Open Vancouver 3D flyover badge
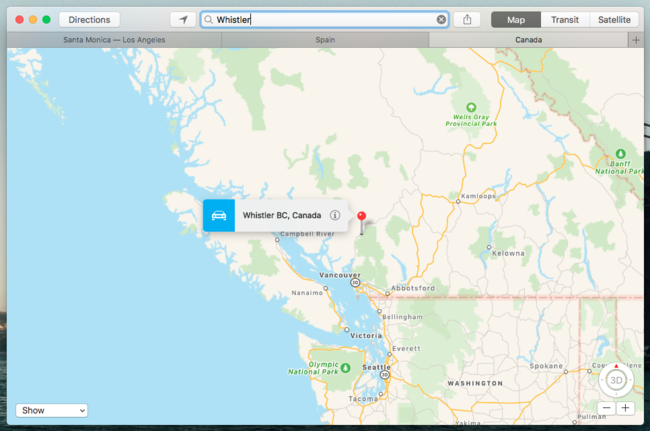Image resolution: width=650 pixels, height=431 pixels. click(355, 283)
